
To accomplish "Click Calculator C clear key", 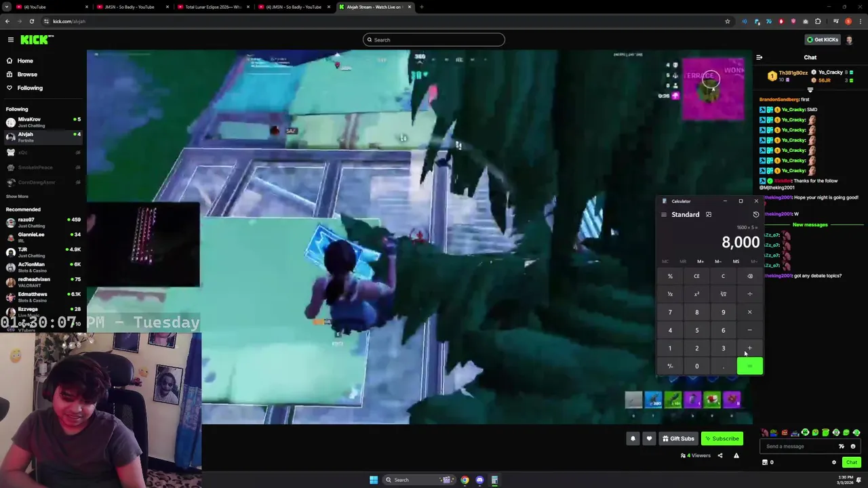I will [x=723, y=277].
